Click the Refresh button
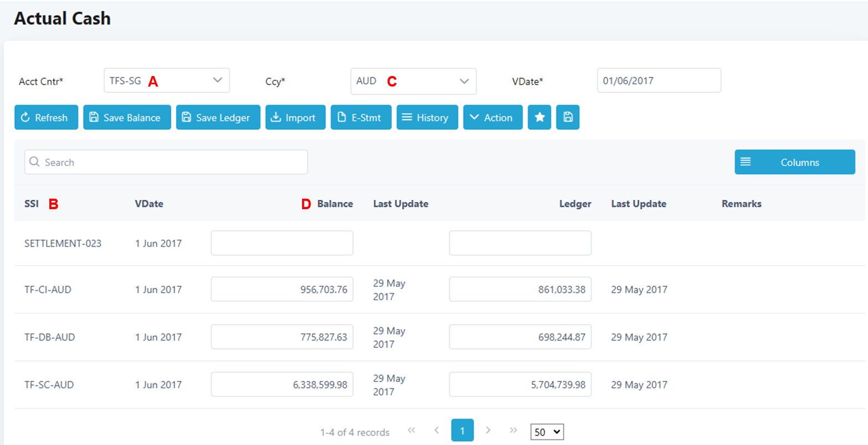868x445 pixels. 46,117
